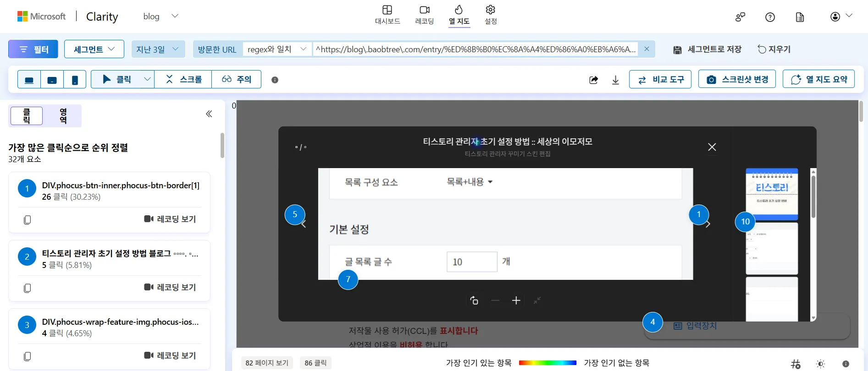868x371 pixels.
Task: Click 지우기 to clear filters
Action: point(774,49)
